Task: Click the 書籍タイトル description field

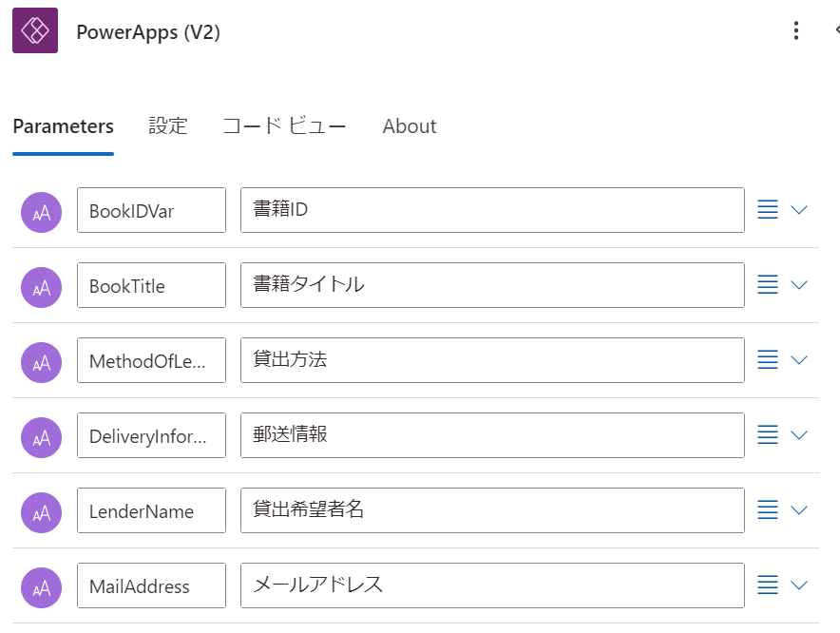Action: (492, 285)
